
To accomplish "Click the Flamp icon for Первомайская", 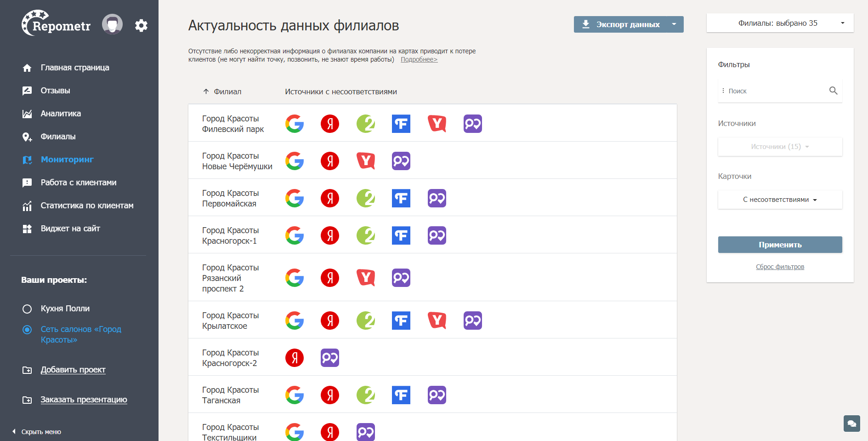I will click(x=401, y=198).
